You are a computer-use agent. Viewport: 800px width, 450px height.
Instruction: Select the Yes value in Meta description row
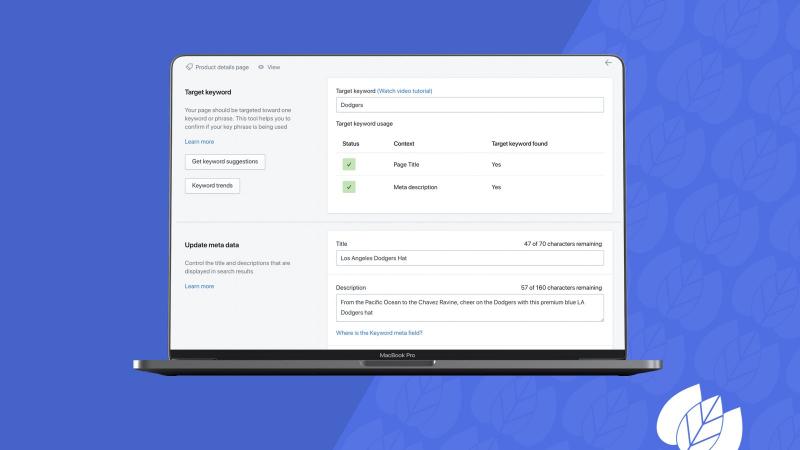click(x=496, y=187)
